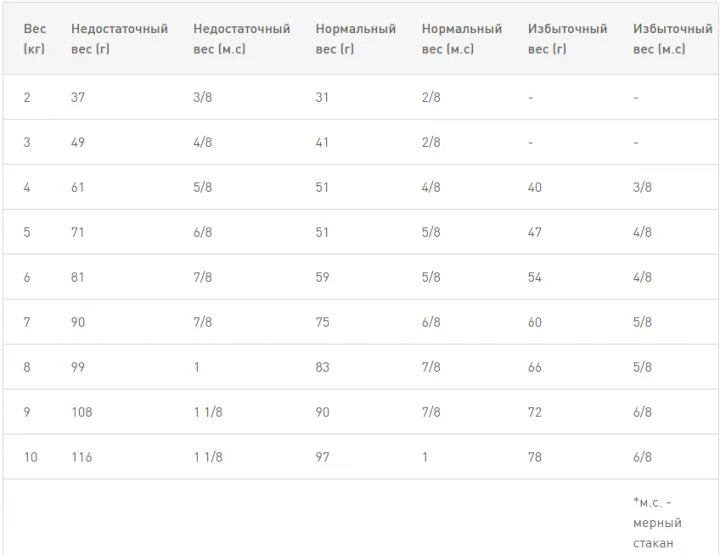The width and height of the screenshot is (720, 555).
Task: Click the excess weight cell showing 78
Action: [x=535, y=457]
